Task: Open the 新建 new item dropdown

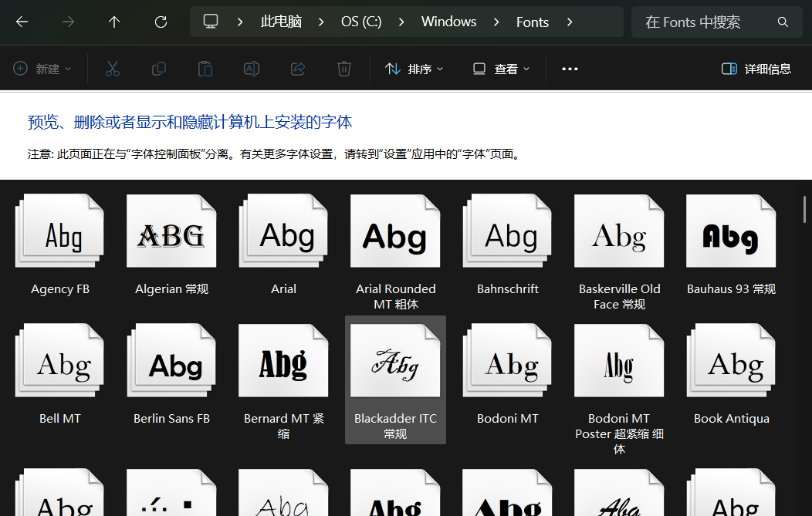Action: click(x=42, y=69)
